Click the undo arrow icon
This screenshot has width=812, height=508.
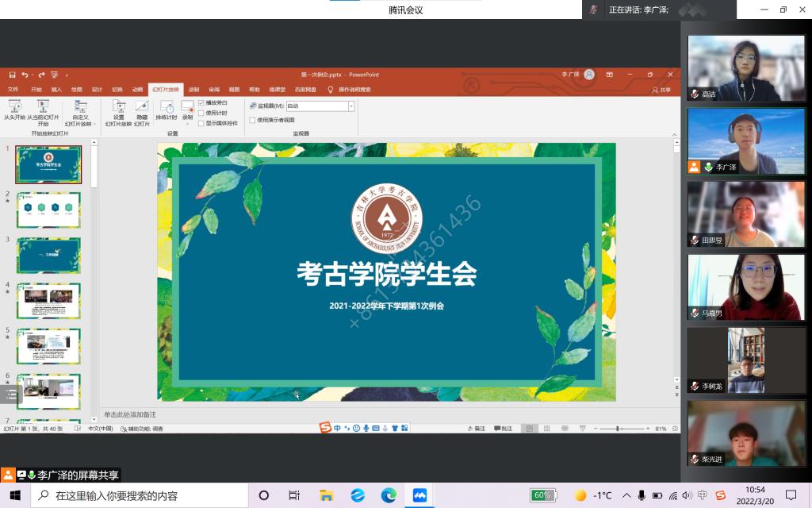coord(25,75)
